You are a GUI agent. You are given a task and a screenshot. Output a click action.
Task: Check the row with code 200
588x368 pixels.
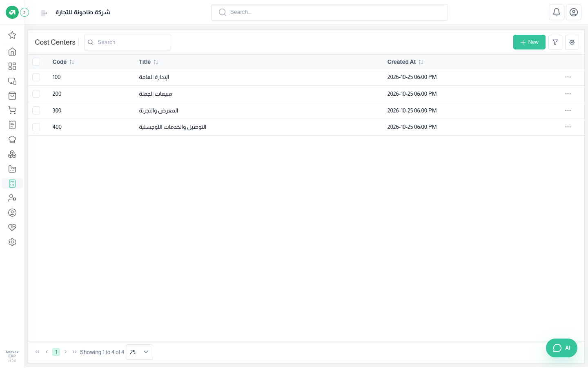coord(36,94)
